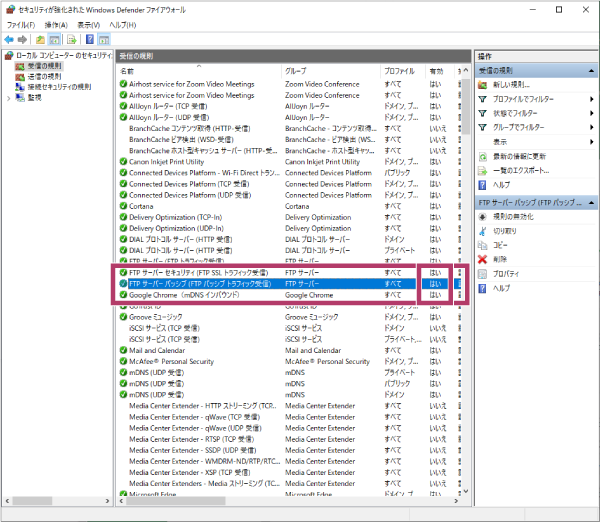The width and height of the screenshot is (600, 522).
Task: Click the red 削除 (Delete) X icon
Action: (x=483, y=259)
